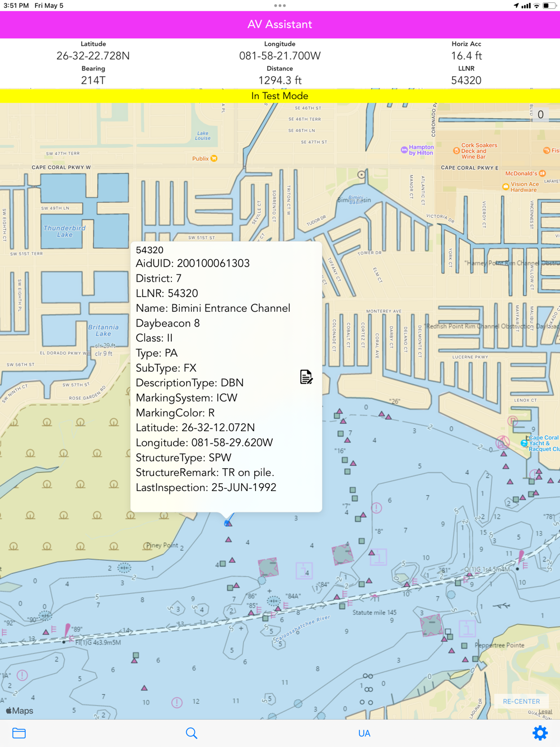This screenshot has height=747, width=560.
Task: Tap the AV Assistant title bar
Action: (280, 25)
